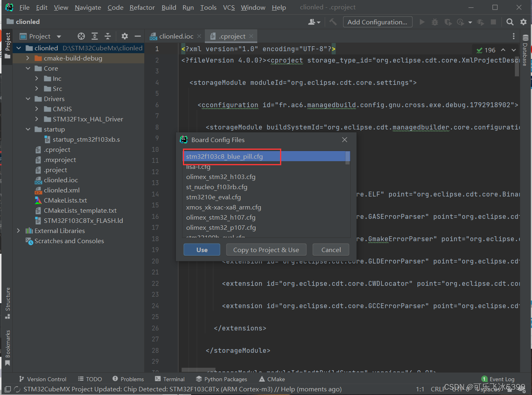Viewport: 532px width, 395px height.
Task: Expand External Libraries node
Action: [x=19, y=231]
